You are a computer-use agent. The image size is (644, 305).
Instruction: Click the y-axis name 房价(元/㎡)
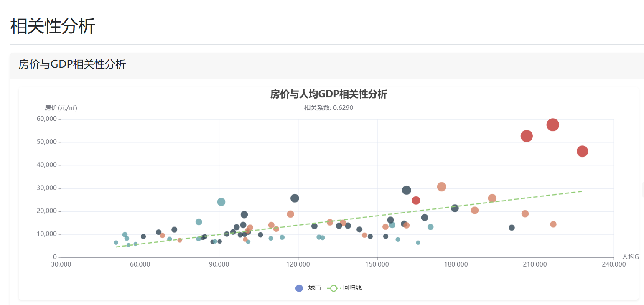[x=61, y=108]
